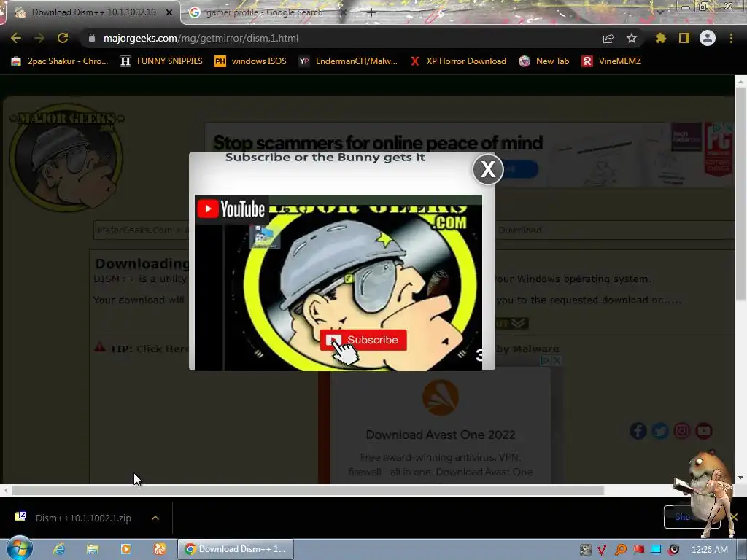The height and width of the screenshot is (560, 747).
Task: Open the orange app icon in taskbar
Action: [160, 549]
